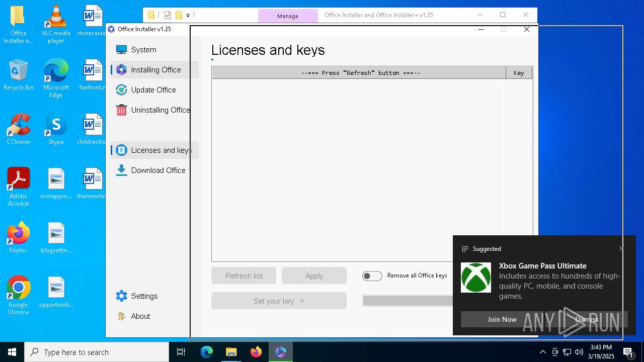
Task: Select Firefox desktop shortcut
Action: (x=19, y=238)
